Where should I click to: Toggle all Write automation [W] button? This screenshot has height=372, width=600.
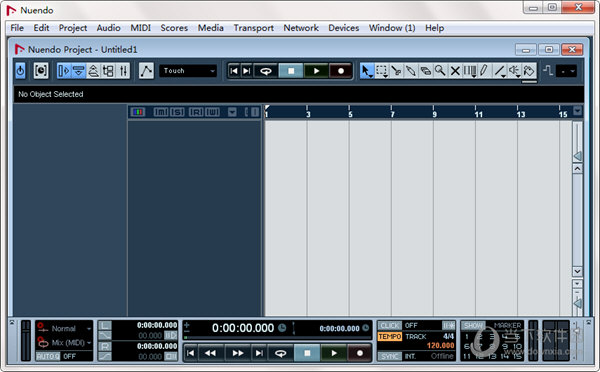(213, 112)
